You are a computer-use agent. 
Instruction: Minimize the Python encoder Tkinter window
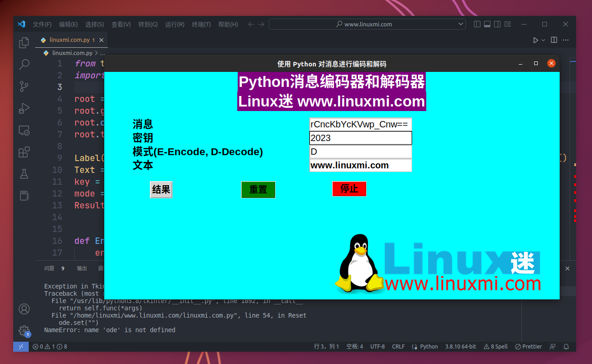521,64
